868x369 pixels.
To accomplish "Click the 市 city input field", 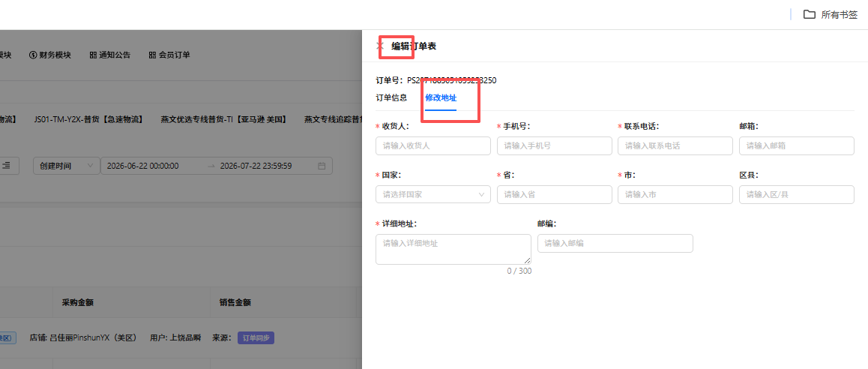I will [x=675, y=194].
